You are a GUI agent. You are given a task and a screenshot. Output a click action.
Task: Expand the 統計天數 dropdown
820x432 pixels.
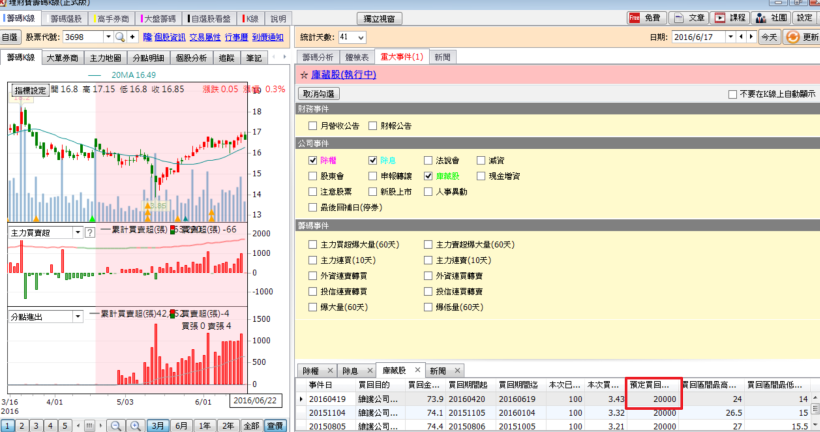click(x=360, y=37)
